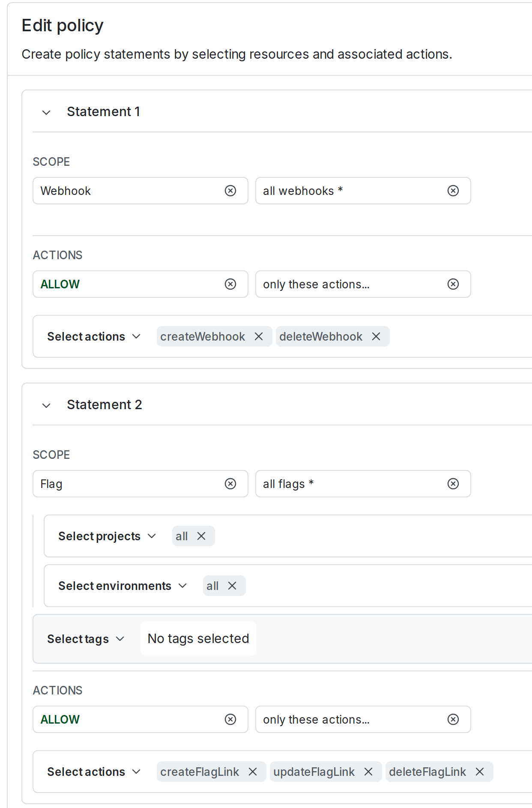Click the ALLOW effect field in Statement 1

pos(129,284)
